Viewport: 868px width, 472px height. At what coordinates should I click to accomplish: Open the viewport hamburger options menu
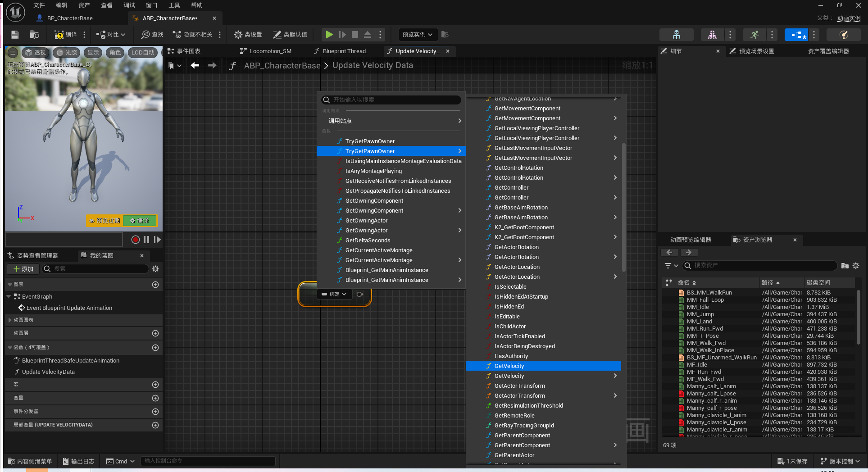pos(13,53)
